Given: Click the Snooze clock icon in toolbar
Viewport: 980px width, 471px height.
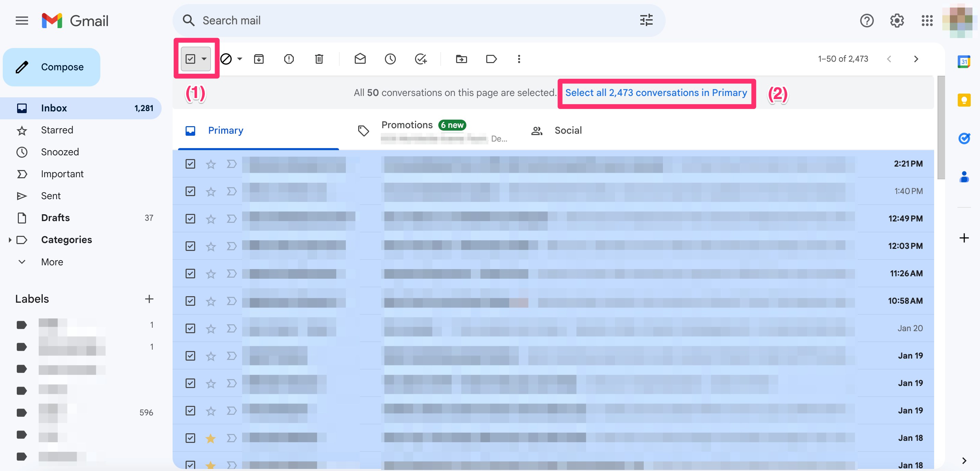Looking at the screenshot, I should pyautogui.click(x=390, y=59).
